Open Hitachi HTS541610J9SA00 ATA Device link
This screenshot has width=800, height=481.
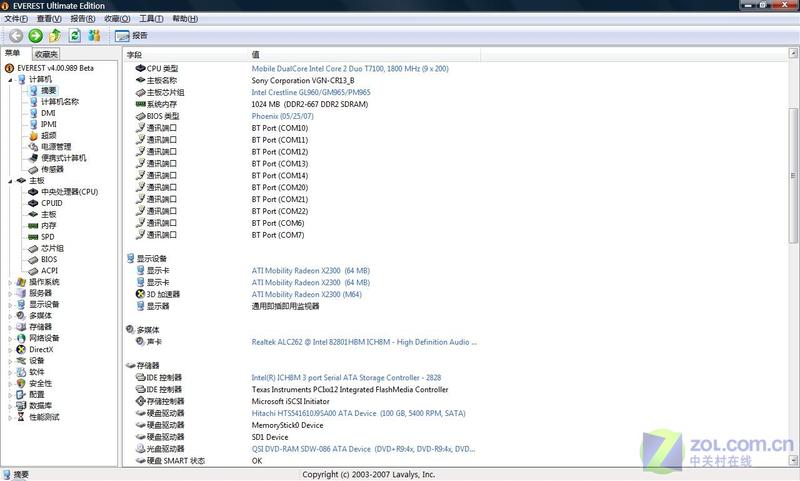(x=358, y=413)
